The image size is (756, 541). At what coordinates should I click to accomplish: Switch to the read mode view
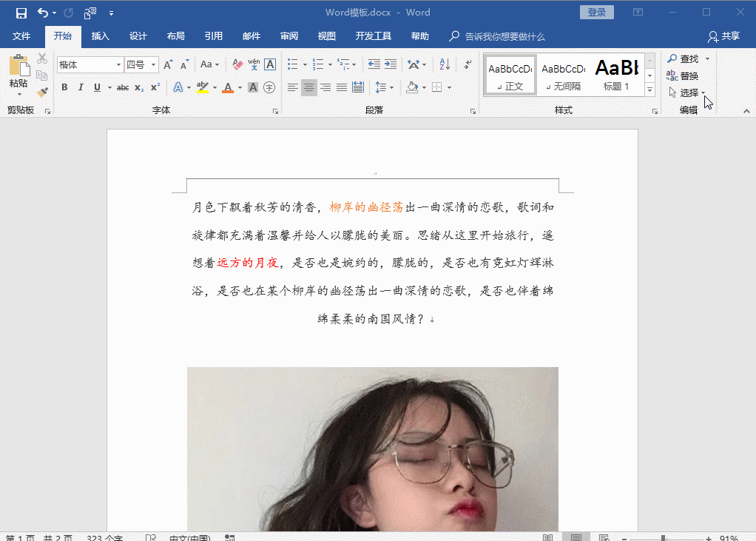pyautogui.click(x=547, y=537)
